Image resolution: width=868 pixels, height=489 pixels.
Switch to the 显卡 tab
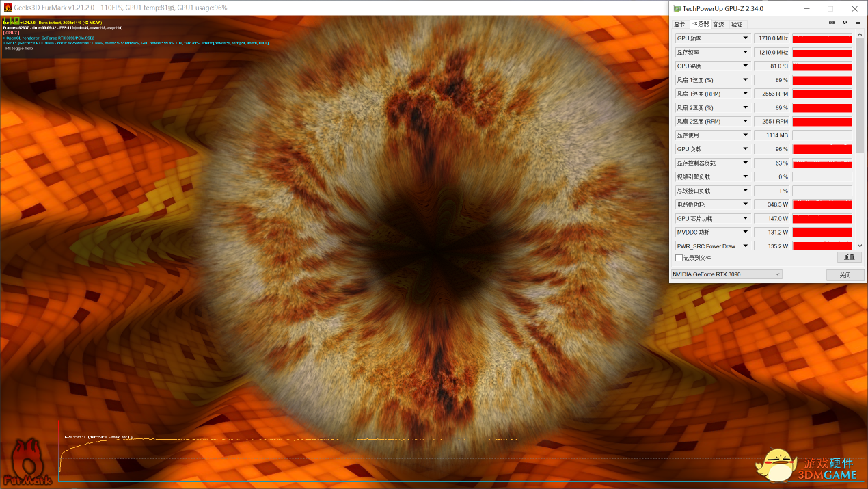click(x=679, y=24)
